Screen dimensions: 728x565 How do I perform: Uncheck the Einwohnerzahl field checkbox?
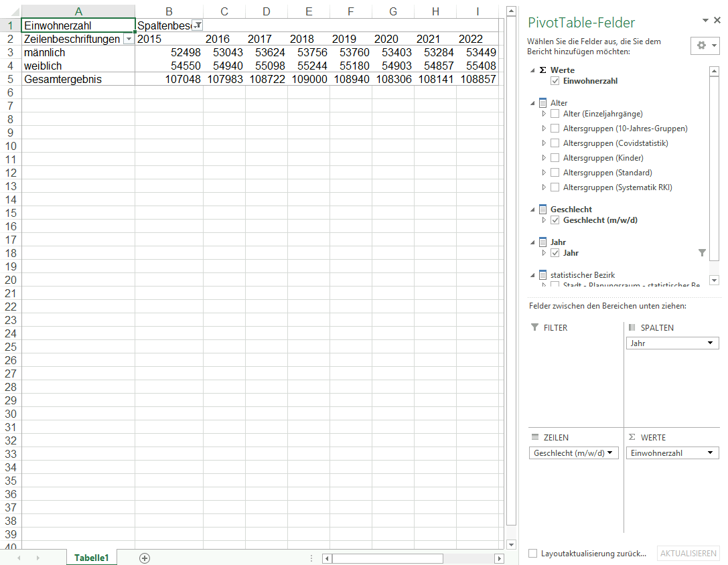[x=555, y=81]
